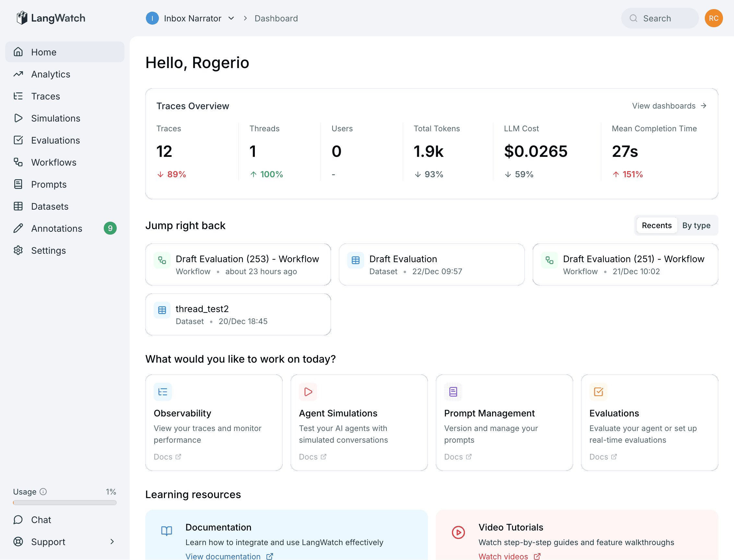The height and width of the screenshot is (560, 734).
Task: Show usage details via the info icon
Action: [x=43, y=491]
